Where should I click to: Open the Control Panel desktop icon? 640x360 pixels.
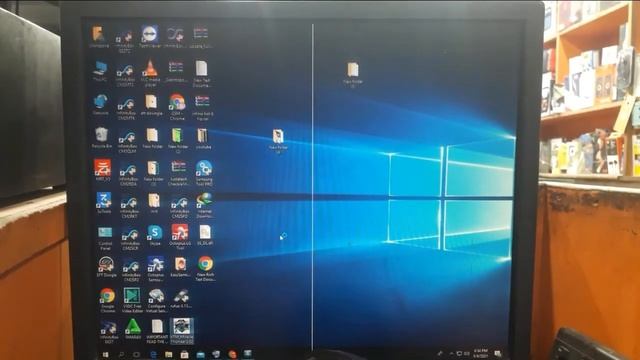pyautogui.click(x=105, y=238)
